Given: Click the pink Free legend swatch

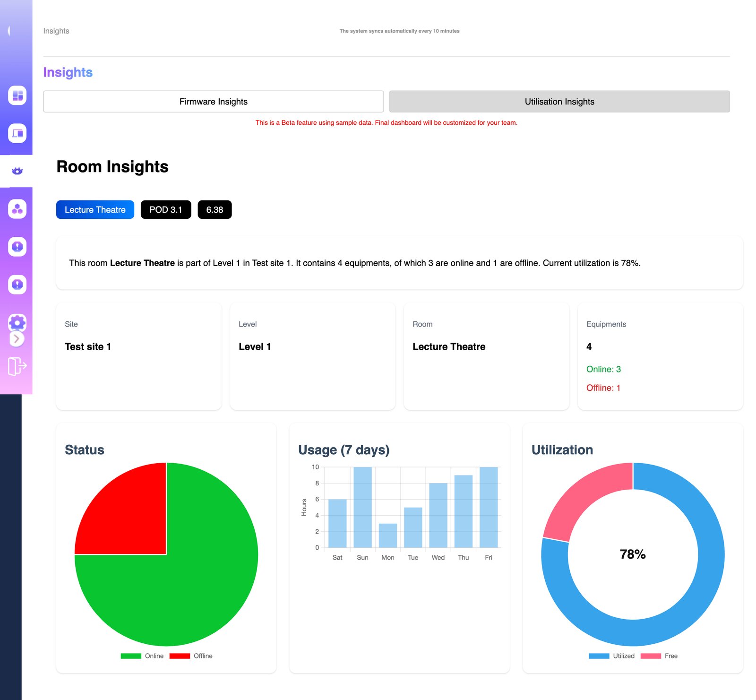Looking at the screenshot, I should pos(651,656).
